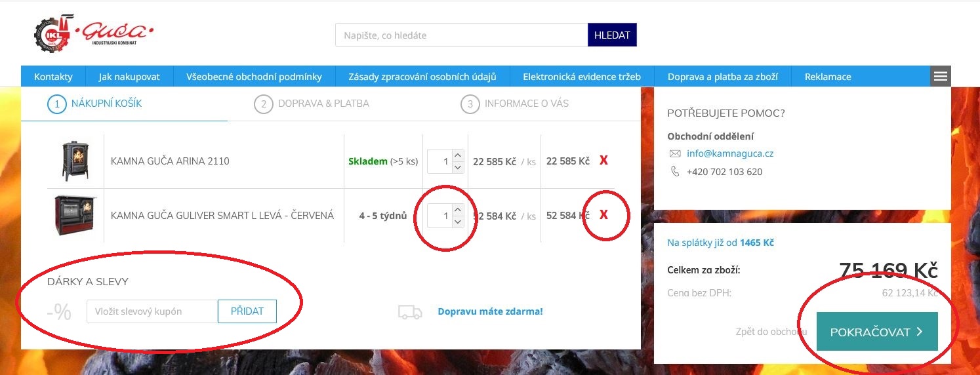Click the email envelope icon
The width and height of the screenshot is (980, 375).
[x=675, y=153]
